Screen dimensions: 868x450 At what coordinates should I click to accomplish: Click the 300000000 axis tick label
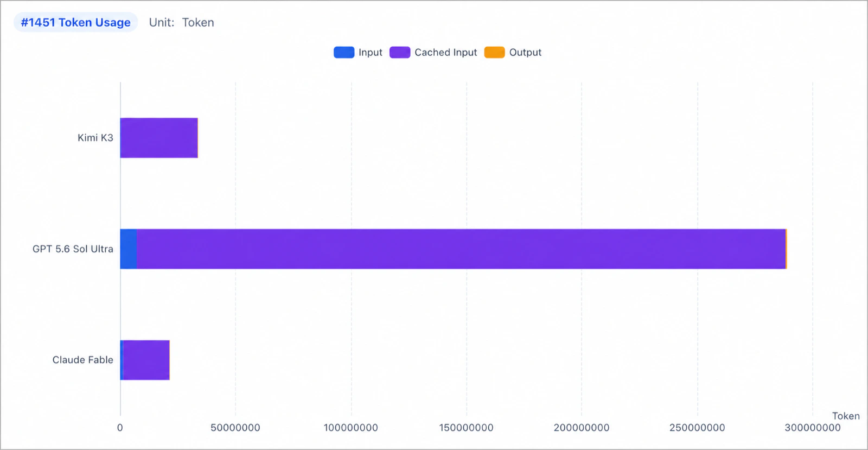pyautogui.click(x=813, y=428)
